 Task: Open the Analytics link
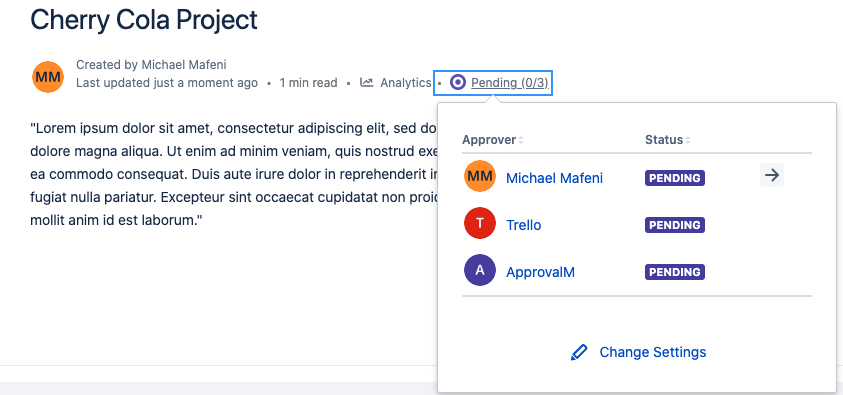[x=405, y=83]
